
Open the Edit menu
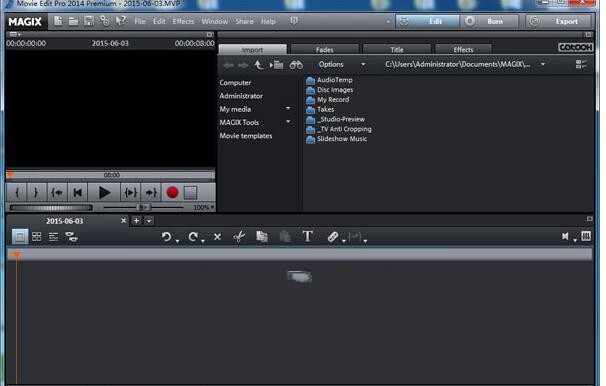pyautogui.click(x=159, y=21)
